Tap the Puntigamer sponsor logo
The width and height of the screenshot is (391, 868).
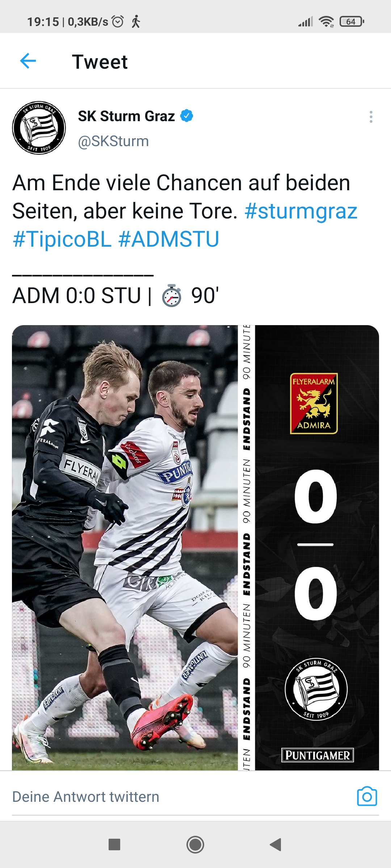tap(318, 755)
